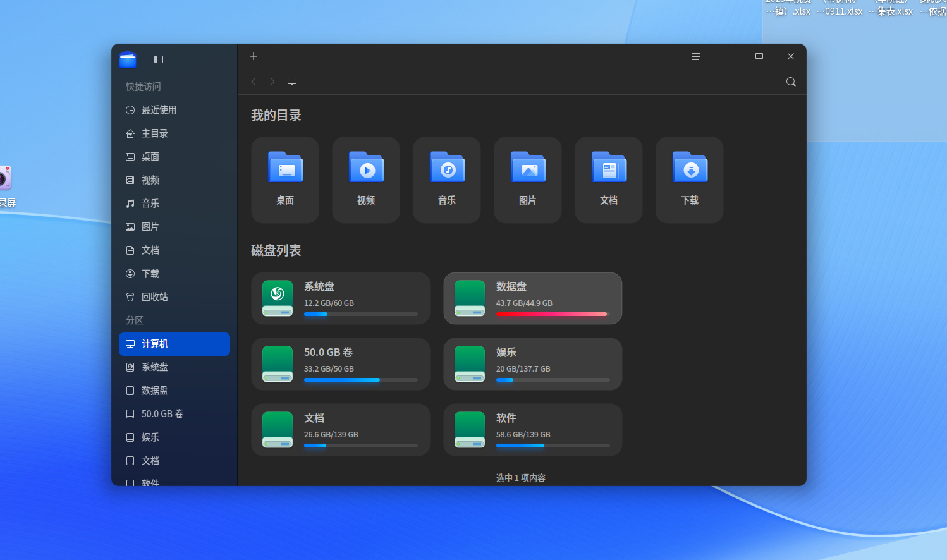Select the 娱乐 disk tile
This screenshot has height=560, width=947.
[x=533, y=364]
